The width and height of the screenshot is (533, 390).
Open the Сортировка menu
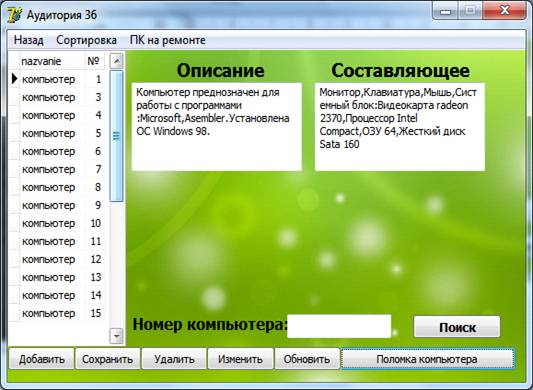(86, 40)
